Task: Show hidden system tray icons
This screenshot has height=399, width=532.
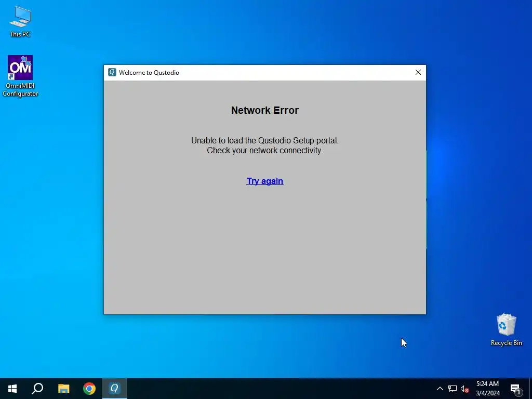Action: point(440,389)
